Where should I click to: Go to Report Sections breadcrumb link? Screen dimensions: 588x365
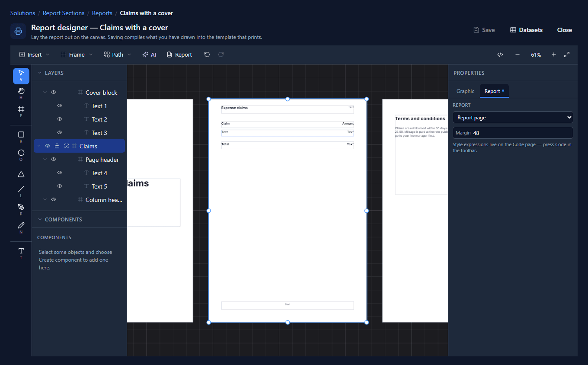click(x=64, y=13)
